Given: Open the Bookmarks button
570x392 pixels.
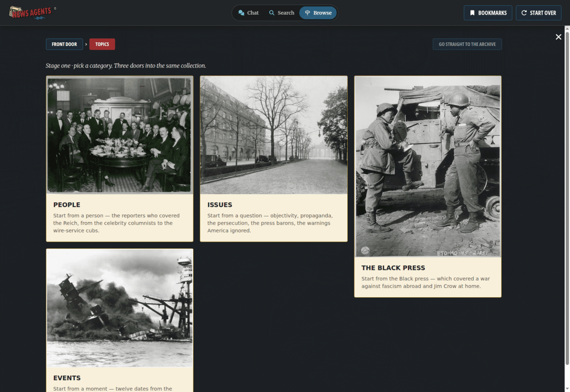Looking at the screenshot, I should coord(488,13).
